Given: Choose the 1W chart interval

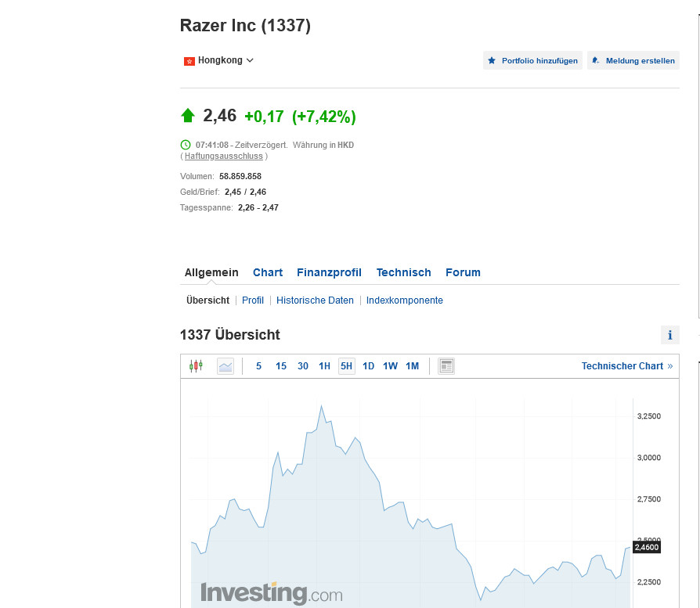Looking at the screenshot, I should 390,366.
